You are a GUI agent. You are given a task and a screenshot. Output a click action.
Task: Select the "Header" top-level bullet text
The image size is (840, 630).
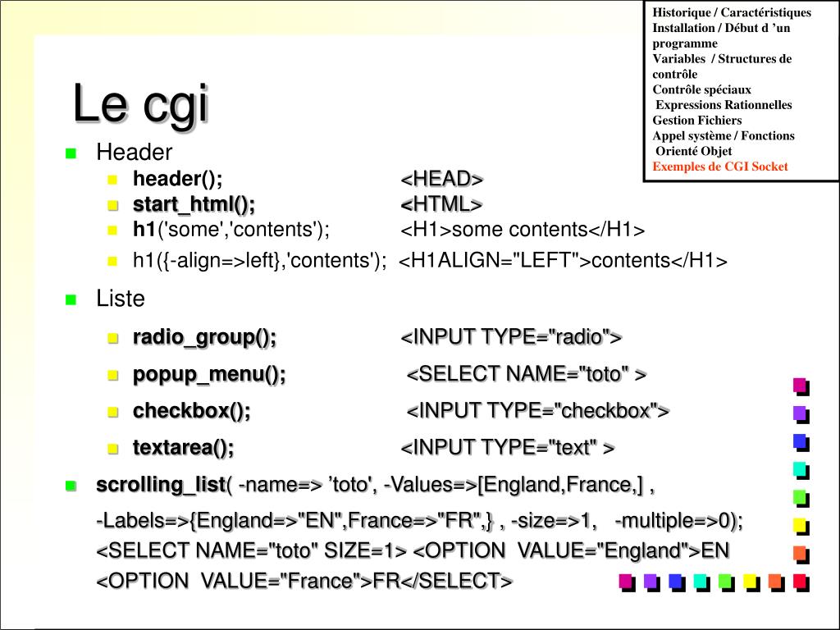click(x=134, y=152)
